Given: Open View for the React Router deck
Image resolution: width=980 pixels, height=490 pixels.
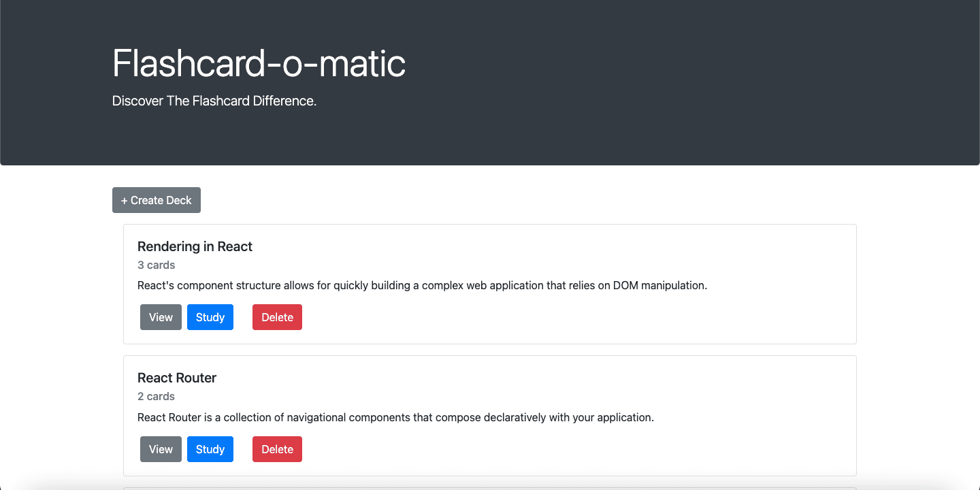Looking at the screenshot, I should 161,449.
